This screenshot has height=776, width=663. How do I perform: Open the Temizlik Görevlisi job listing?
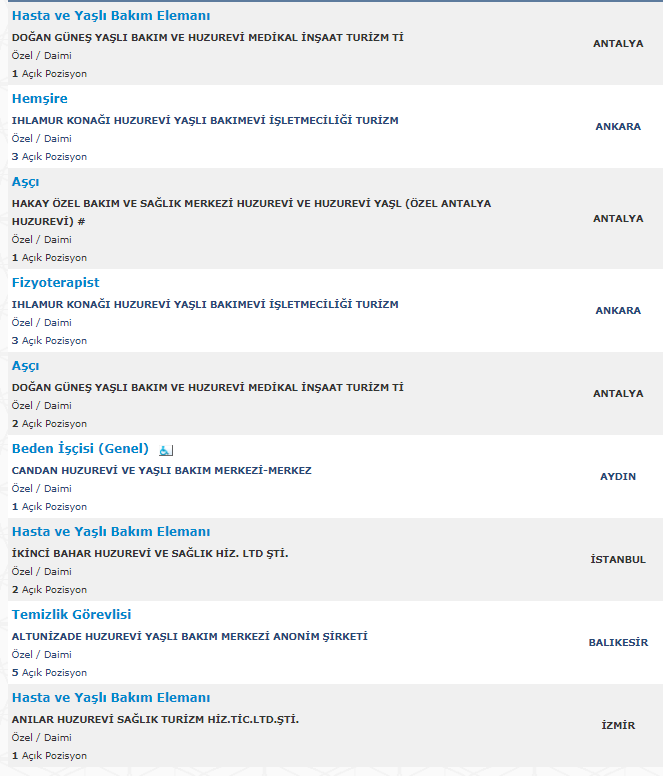coord(71,615)
